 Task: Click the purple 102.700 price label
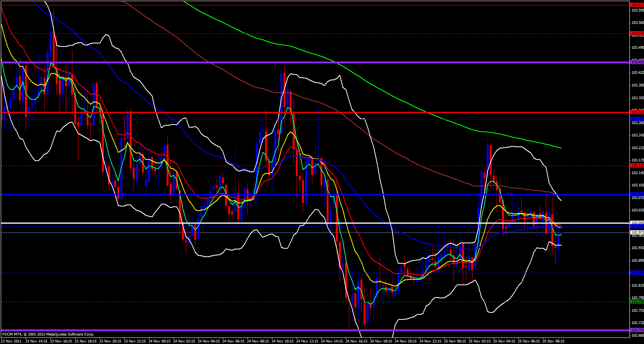tap(637, 330)
